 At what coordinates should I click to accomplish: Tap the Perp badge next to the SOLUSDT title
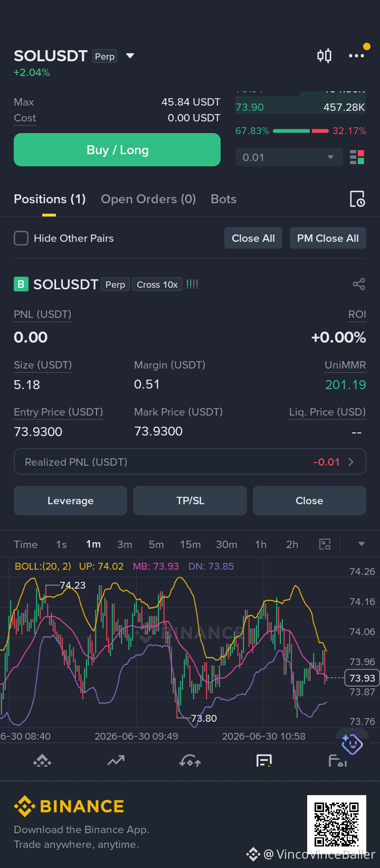tap(104, 56)
